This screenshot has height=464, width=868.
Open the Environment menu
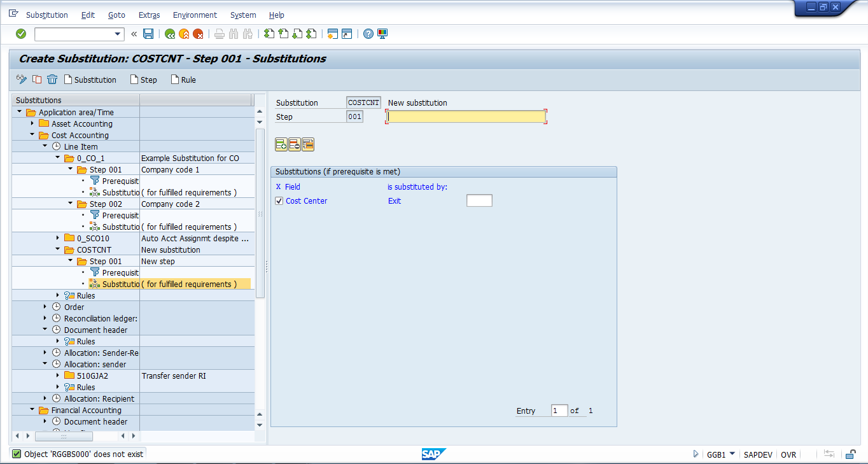pyautogui.click(x=195, y=15)
